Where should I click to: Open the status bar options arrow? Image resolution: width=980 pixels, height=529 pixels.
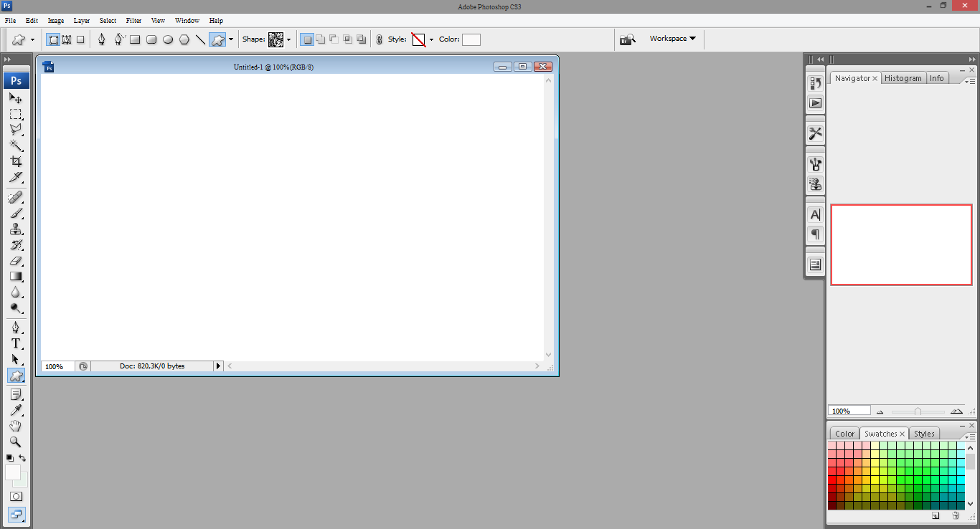[x=218, y=366]
